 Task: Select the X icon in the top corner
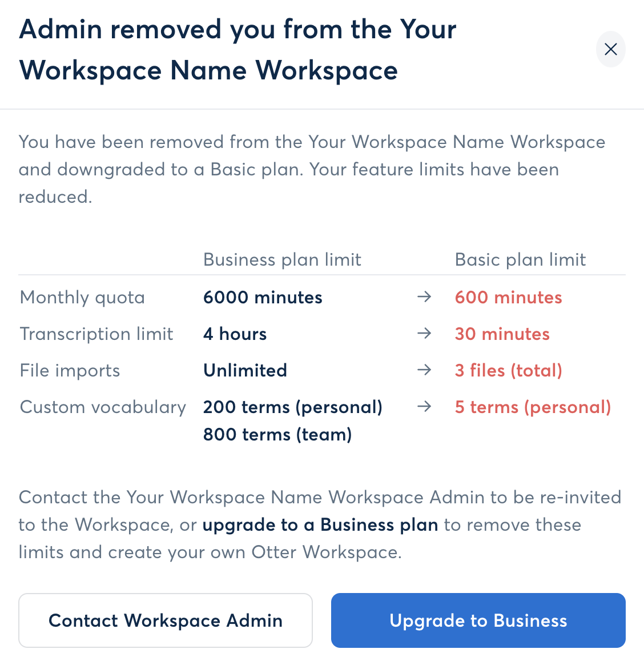[610, 49]
